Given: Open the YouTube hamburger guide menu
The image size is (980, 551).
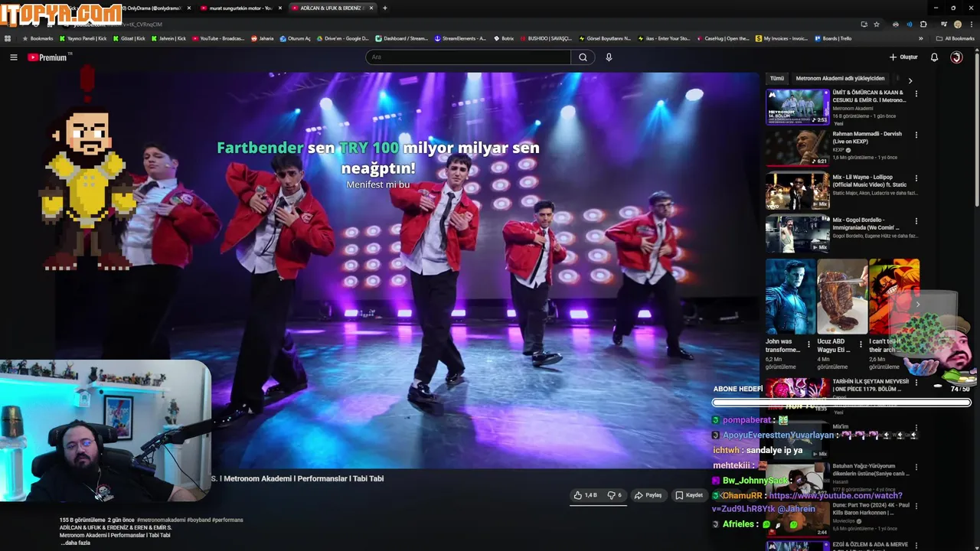Looking at the screenshot, I should pos(13,57).
